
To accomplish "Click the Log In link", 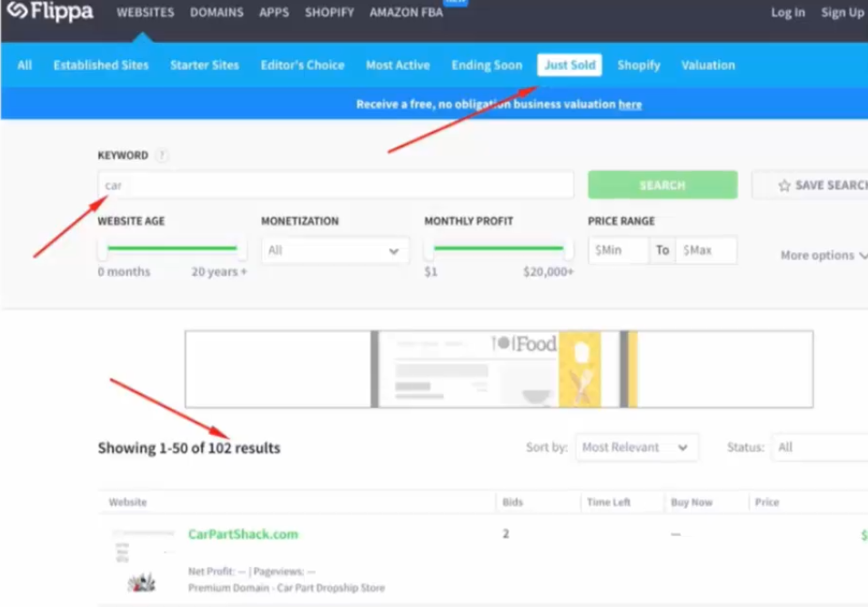I will 787,13.
